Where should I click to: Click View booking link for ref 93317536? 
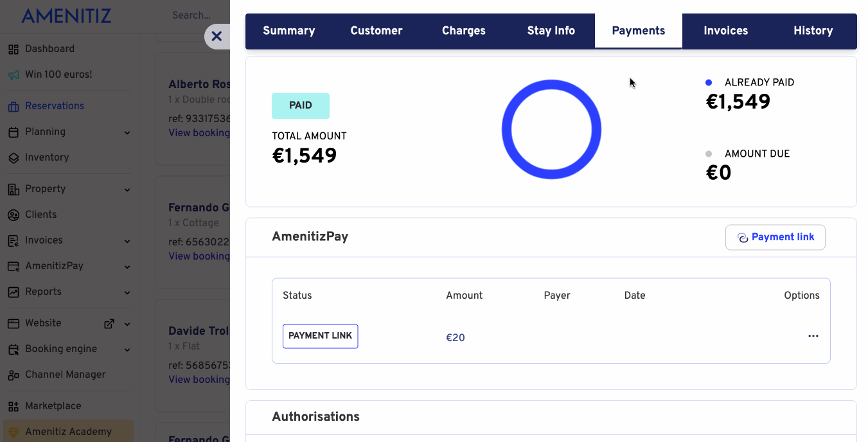click(x=199, y=133)
